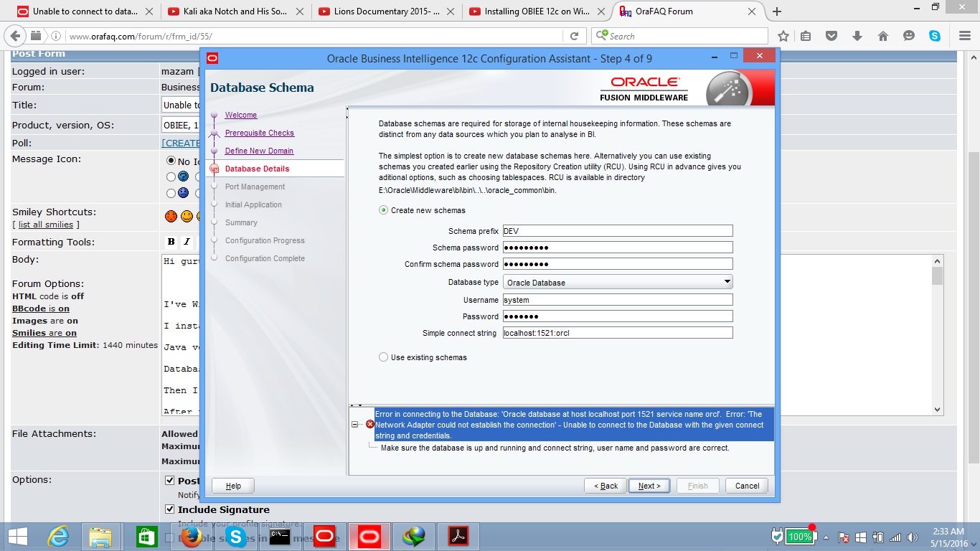Open Skype from the taskbar

point(236,537)
